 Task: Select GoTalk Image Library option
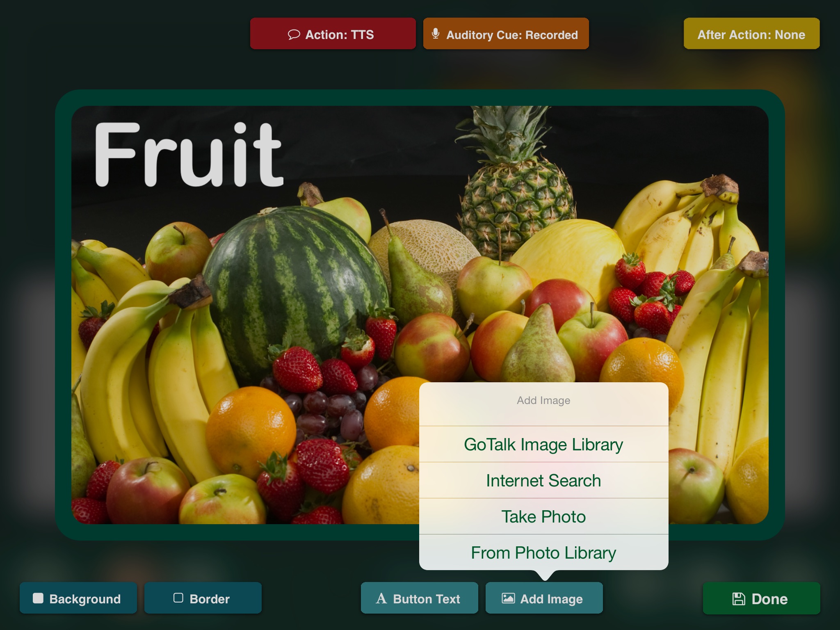pos(543,443)
